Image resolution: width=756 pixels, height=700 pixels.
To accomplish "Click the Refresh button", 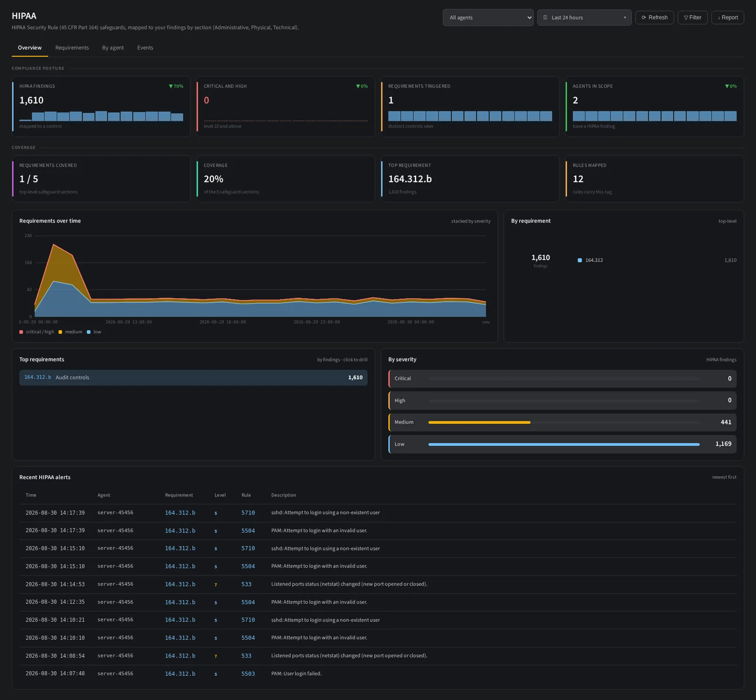I will click(x=654, y=17).
